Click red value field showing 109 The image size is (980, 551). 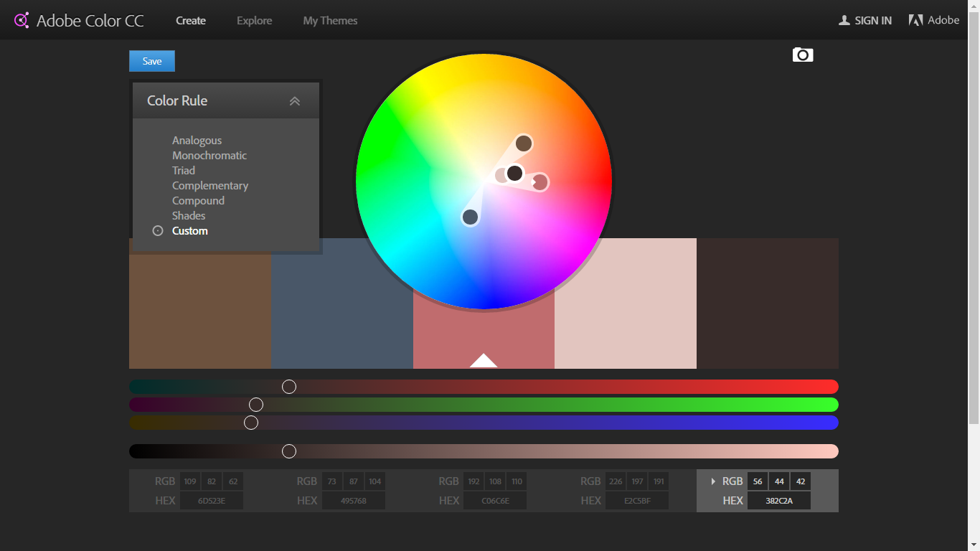point(190,481)
